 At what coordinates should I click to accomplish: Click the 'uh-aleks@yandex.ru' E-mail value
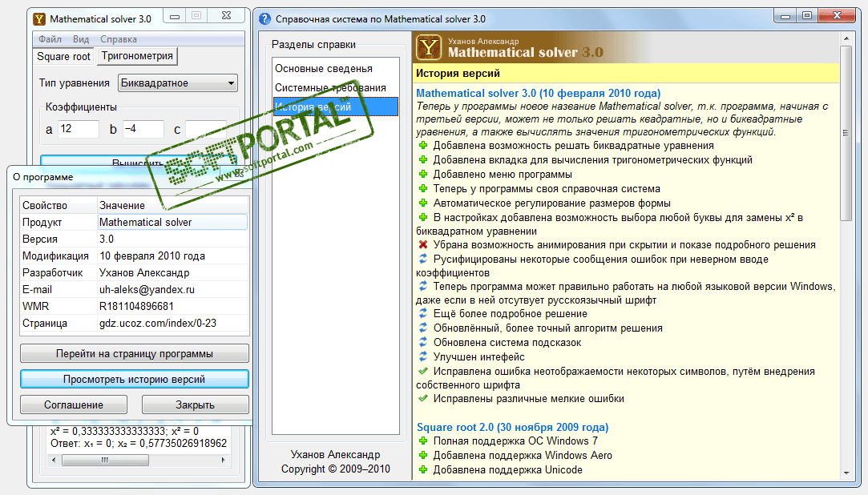point(147,289)
